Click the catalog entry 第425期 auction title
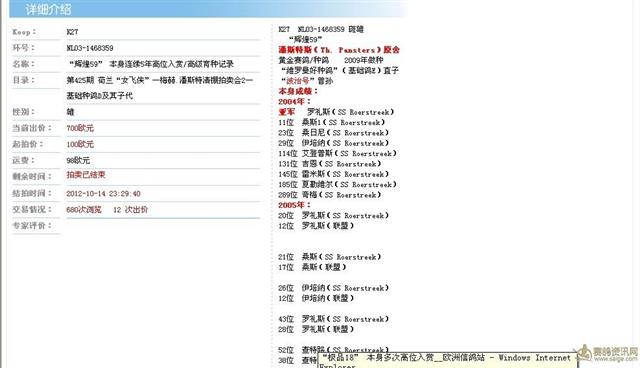This screenshot has width=640, height=368. (160, 88)
